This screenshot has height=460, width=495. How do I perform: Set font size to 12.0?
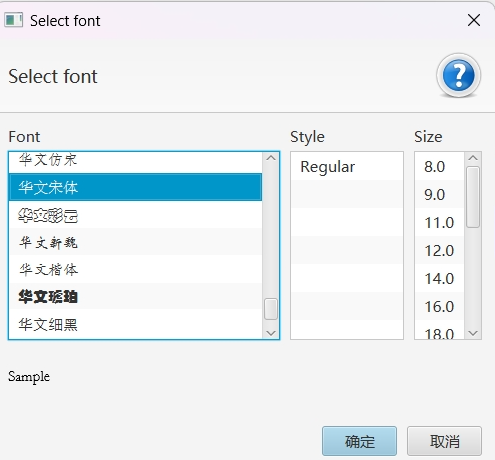click(440, 250)
